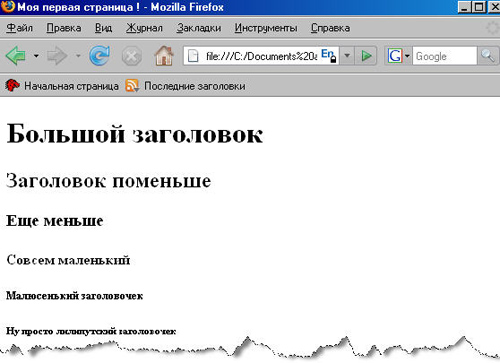This screenshot has height=363, width=500.
Task: Open the Последние заголовки feed bookmark
Action: coord(185,86)
